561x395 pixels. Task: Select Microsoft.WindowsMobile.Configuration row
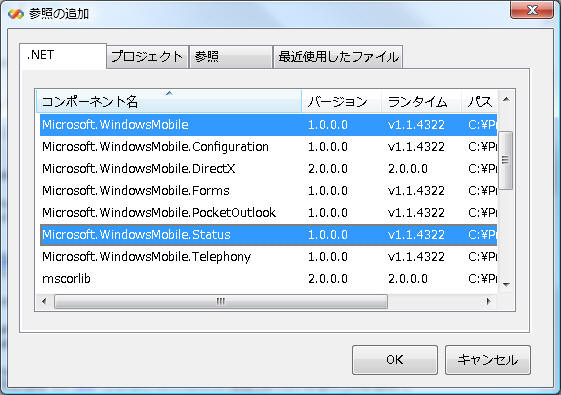pos(268,147)
